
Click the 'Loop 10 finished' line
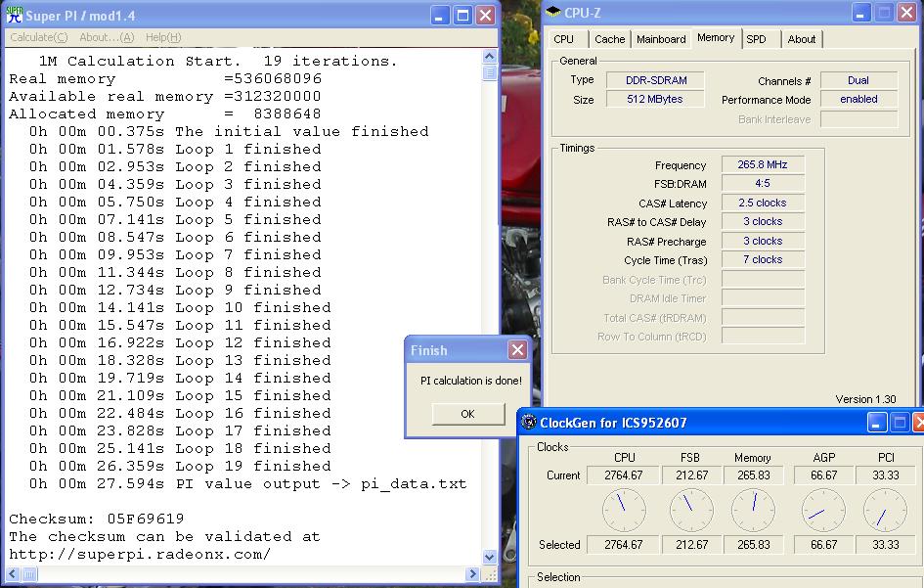180,307
